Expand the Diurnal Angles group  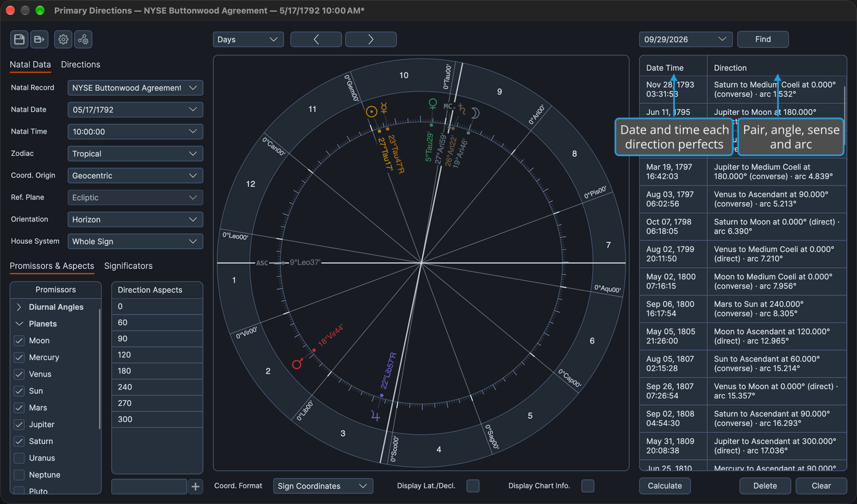(x=19, y=307)
